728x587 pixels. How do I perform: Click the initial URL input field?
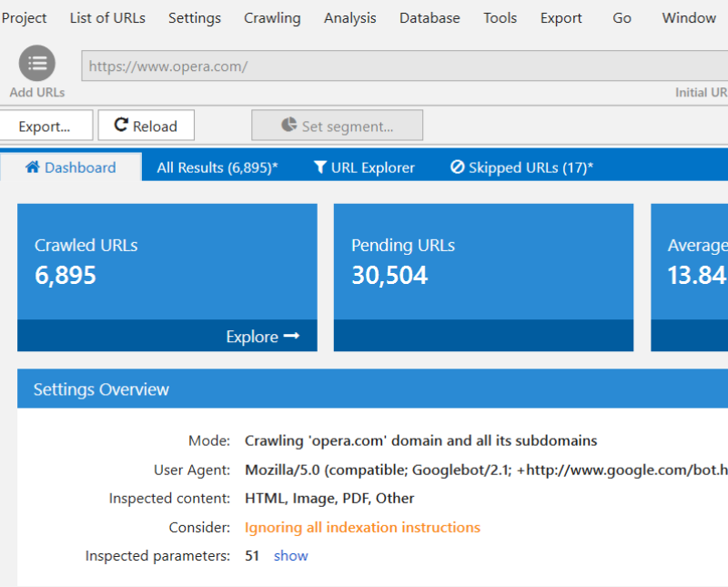point(405,66)
